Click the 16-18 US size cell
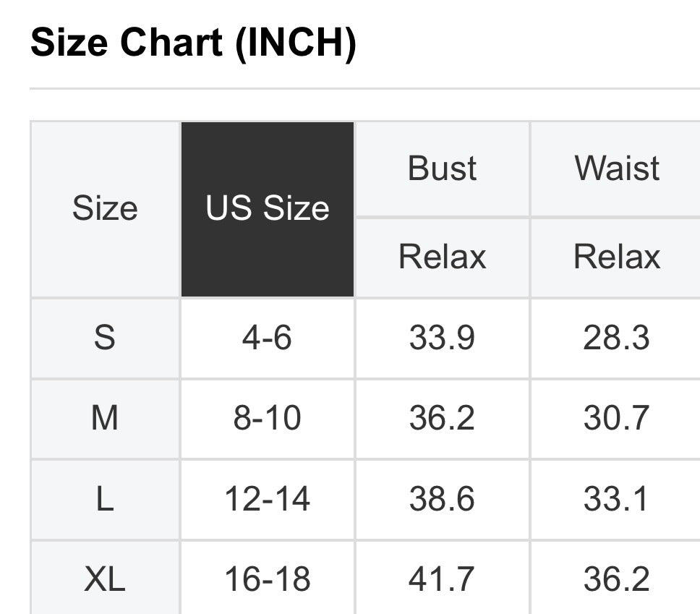Screen dimensions: 700x614 (x=268, y=579)
